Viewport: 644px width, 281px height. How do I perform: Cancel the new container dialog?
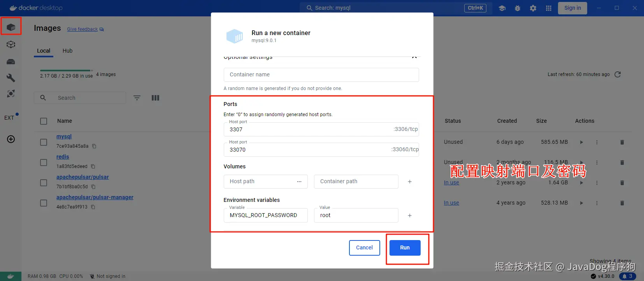pyautogui.click(x=364, y=248)
